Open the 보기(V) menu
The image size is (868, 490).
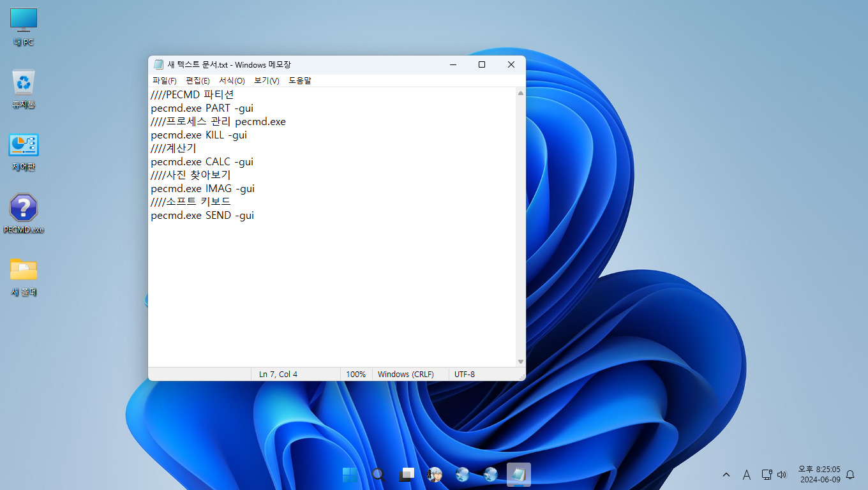(x=267, y=80)
